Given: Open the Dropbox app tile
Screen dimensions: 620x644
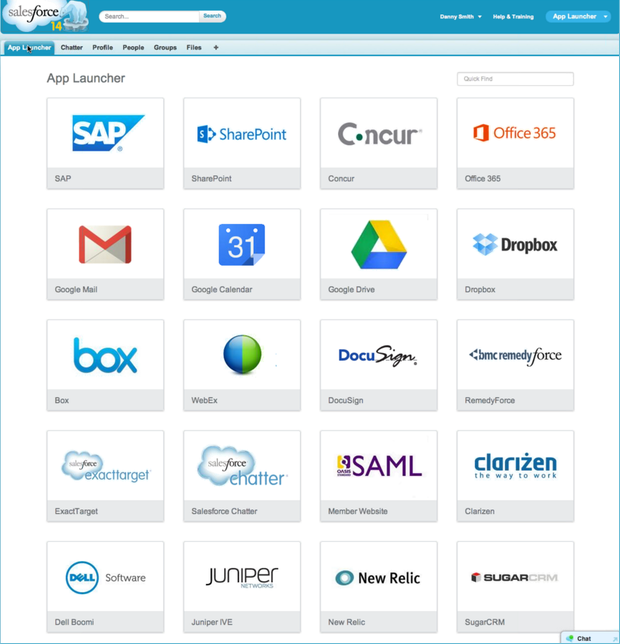Looking at the screenshot, I should coord(515,254).
